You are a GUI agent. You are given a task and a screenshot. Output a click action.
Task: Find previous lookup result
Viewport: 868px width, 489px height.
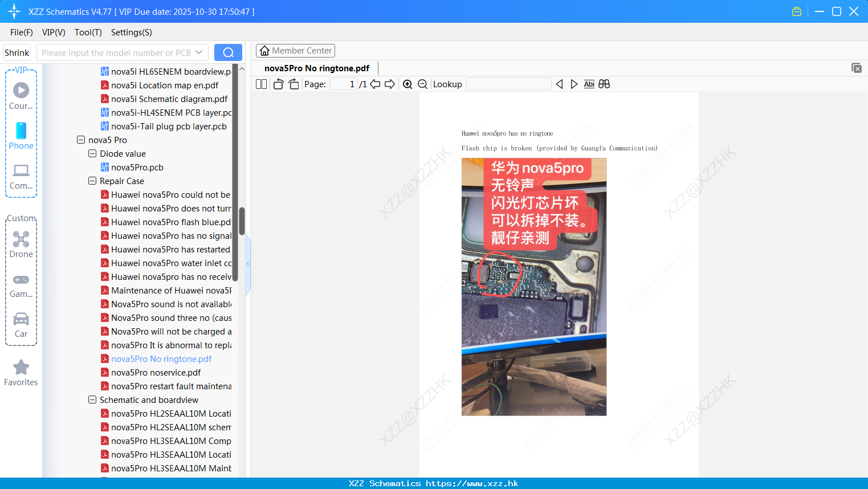[559, 84]
